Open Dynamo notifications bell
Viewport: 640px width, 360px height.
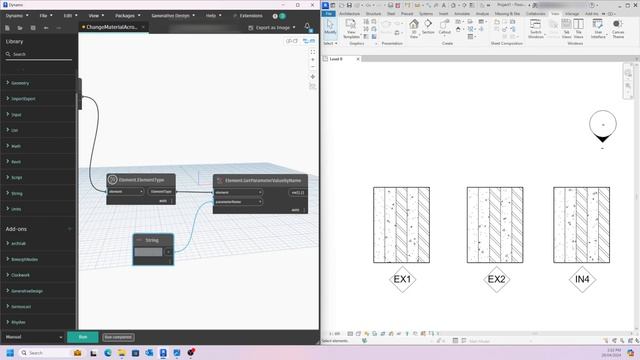(x=307, y=27)
